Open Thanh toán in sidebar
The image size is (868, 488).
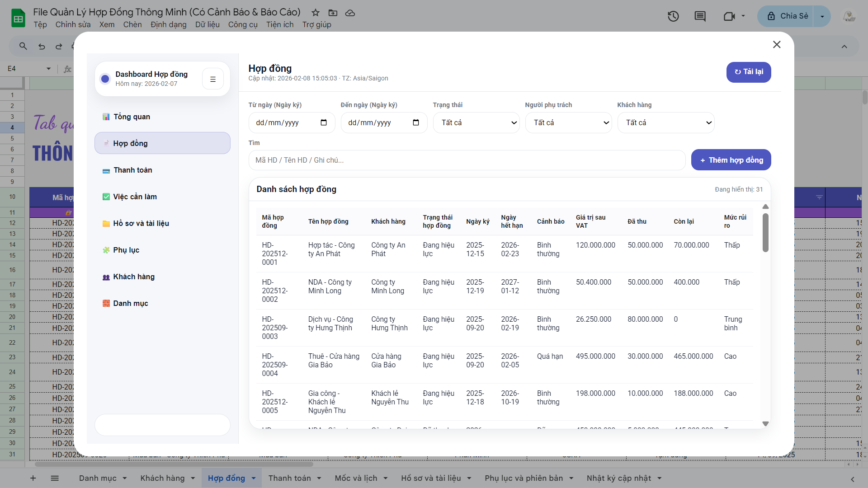click(x=132, y=170)
